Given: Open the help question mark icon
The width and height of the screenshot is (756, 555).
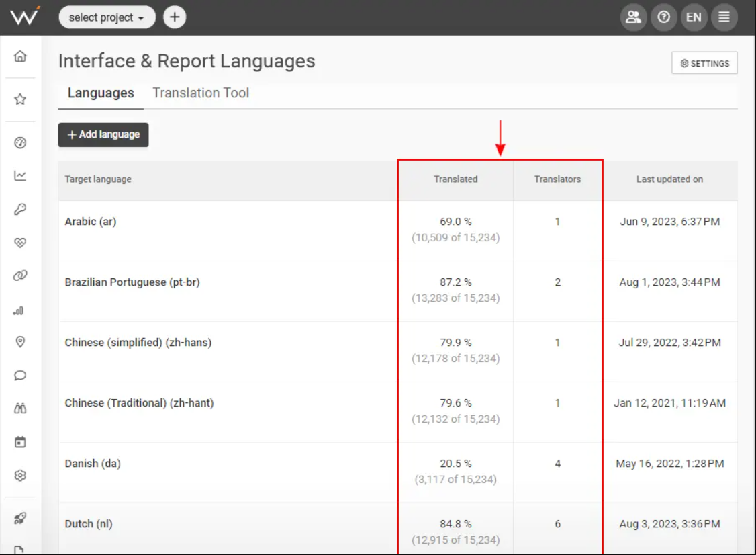Looking at the screenshot, I should tap(663, 17).
